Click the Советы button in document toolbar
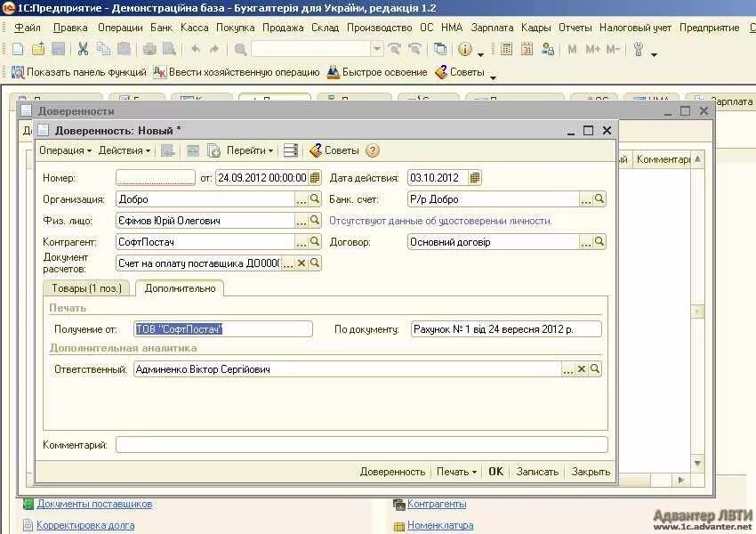 (x=334, y=150)
